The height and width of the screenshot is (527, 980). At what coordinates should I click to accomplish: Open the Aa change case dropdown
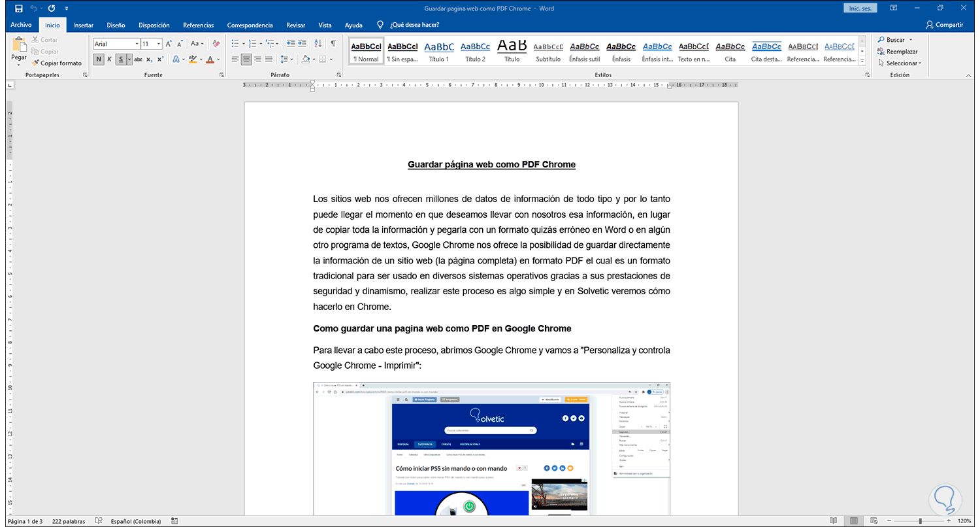(x=197, y=44)
